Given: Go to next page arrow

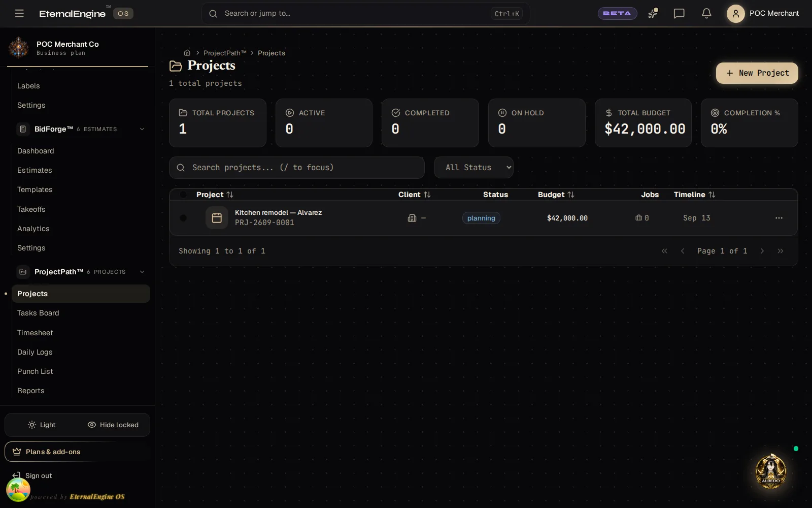Looking at the screenshot, I should [x=762, y=251].
